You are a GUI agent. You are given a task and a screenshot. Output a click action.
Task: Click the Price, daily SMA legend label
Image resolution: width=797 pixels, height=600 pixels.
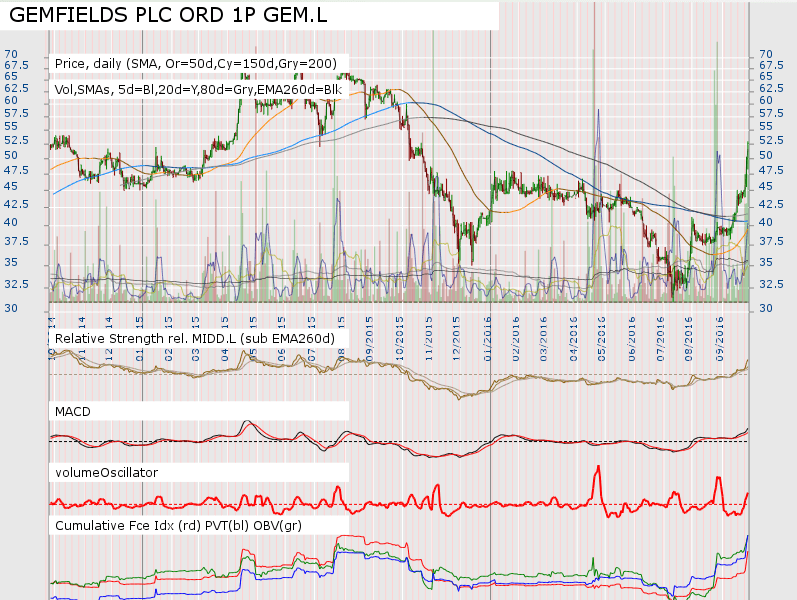196,64
